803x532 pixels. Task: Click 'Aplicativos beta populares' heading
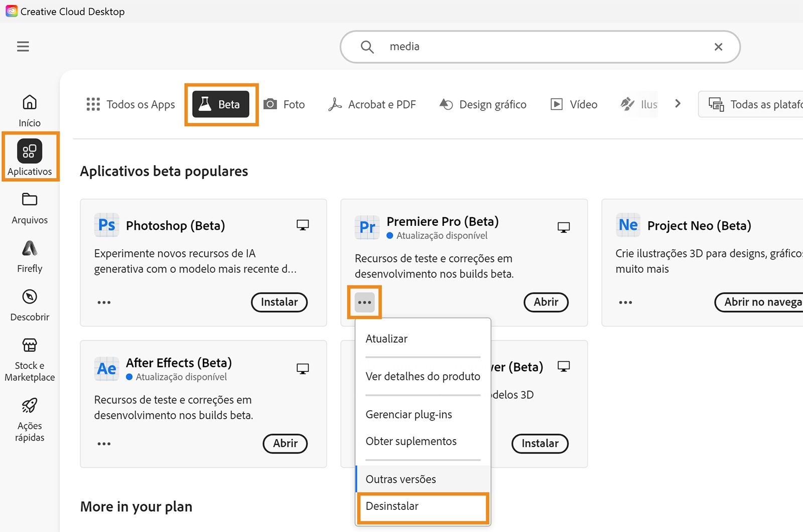[x=164, y=171]
